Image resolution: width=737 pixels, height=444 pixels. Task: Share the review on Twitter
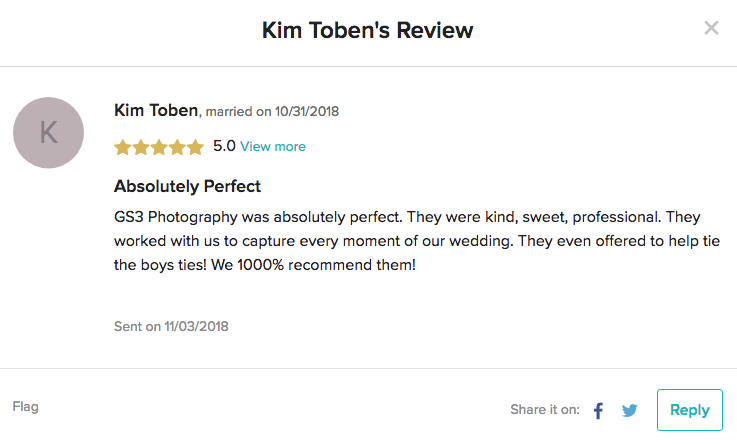(x=629, y=410)
